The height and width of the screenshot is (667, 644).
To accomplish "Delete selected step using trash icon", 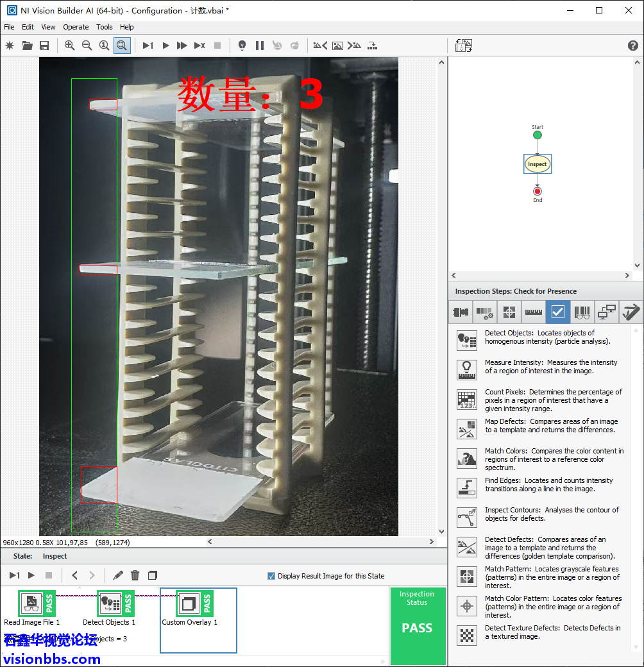I will [135, 575].
